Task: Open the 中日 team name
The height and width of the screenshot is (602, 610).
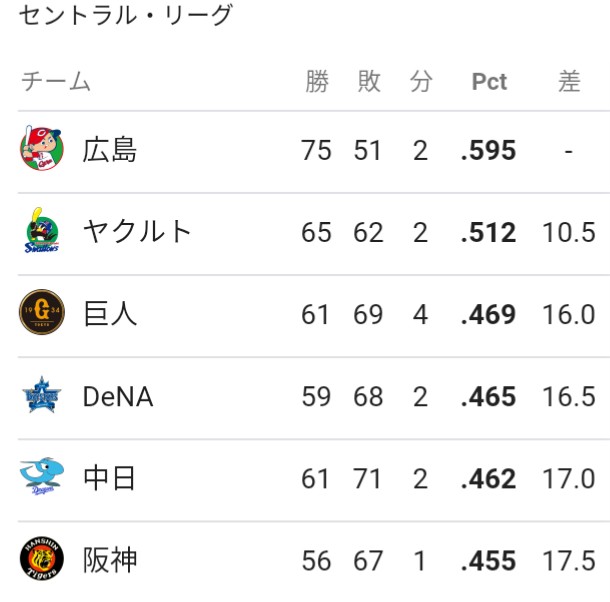Action: click(x=109, y=478)
